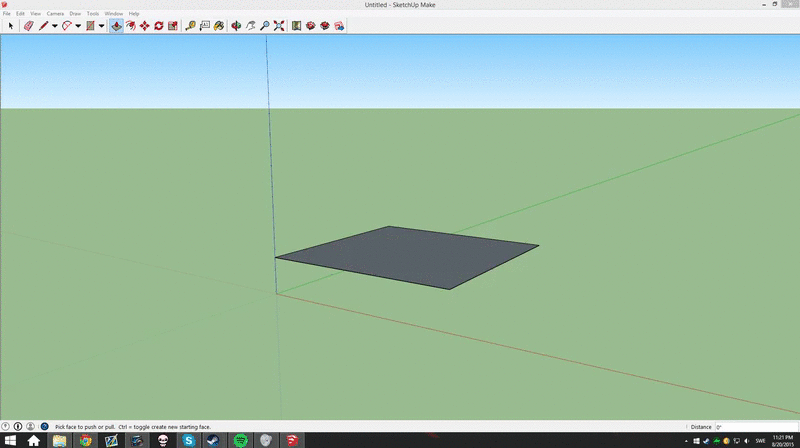Choose the Select arrow tool
Screen dimensions: 800x448
tap(10, 26)
